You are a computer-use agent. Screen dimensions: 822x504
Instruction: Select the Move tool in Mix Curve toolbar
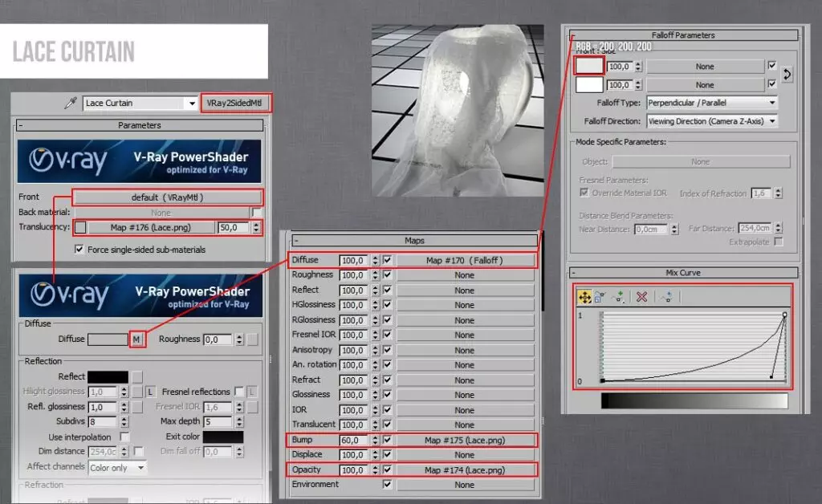click(584, 296)
